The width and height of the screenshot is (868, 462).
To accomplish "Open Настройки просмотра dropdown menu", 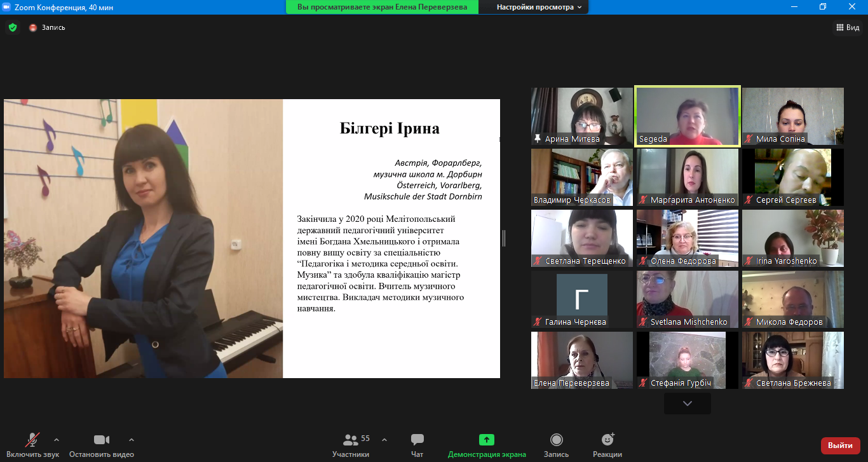I will pyautogui.click(x=539, y=7).
